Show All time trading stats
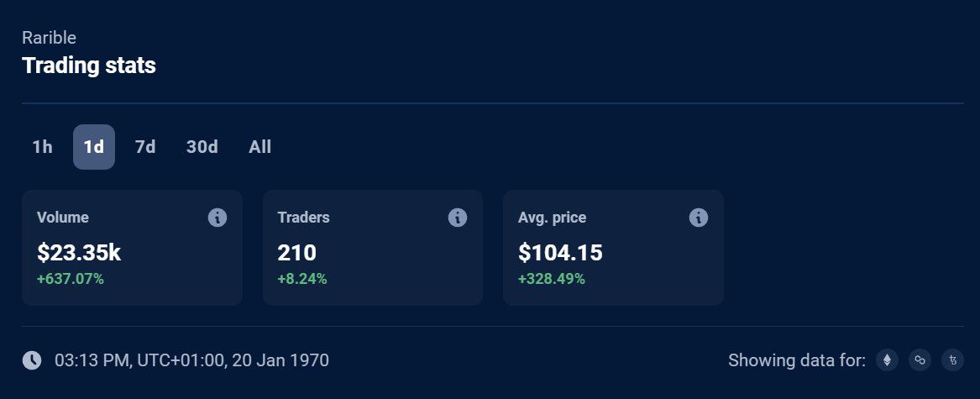Screen dimensions: 980x399 [260, 147]
